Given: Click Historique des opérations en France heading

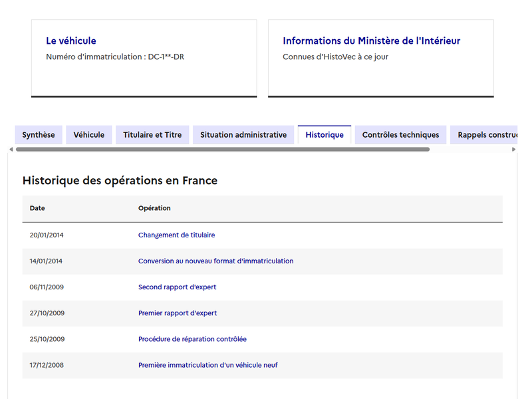Looking at the screenshot, I should click(120, 180).
